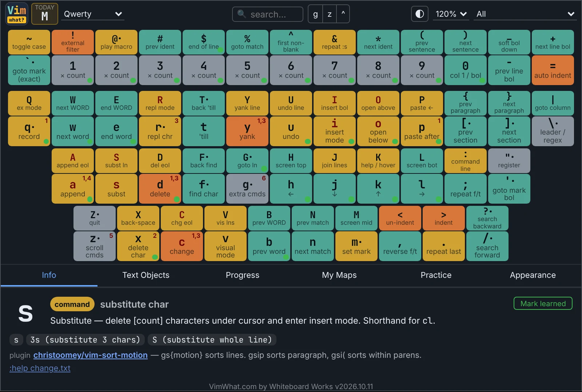The height and width of the screenshot is (392, 582).
Task: Select the Z quit key
Action: [x=95, y=218]
